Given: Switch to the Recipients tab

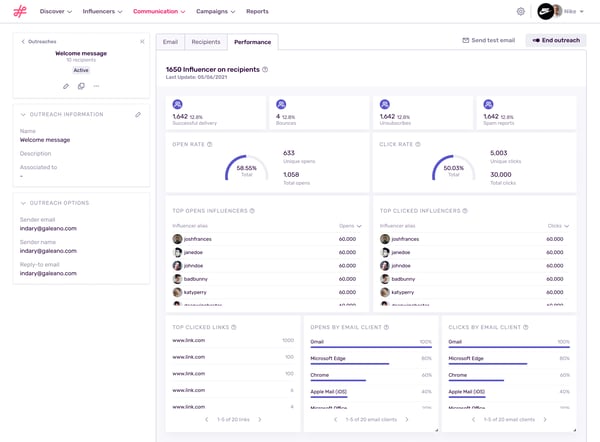Looking at the screenshot, I should [206, 42].
